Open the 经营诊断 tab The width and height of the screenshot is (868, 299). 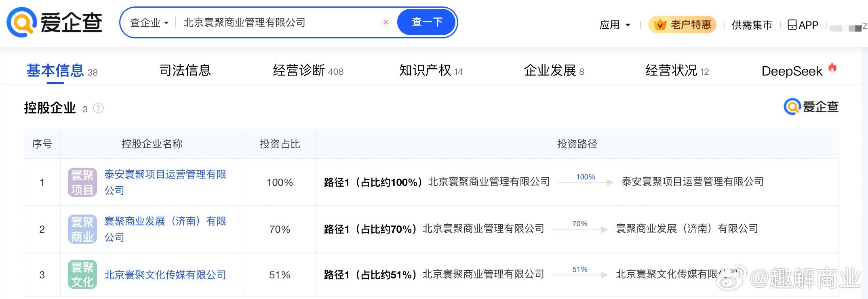click(x=308, y=71)
